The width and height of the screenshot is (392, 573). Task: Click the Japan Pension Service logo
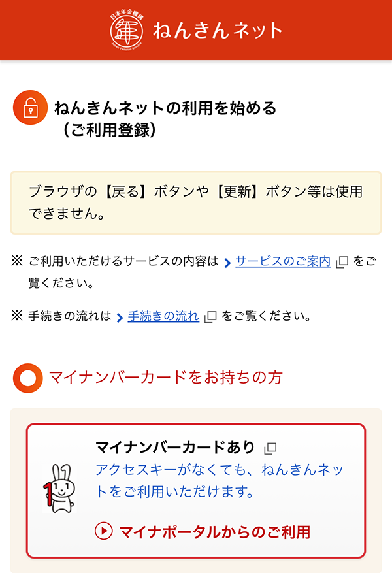click(x=127, y=29)
